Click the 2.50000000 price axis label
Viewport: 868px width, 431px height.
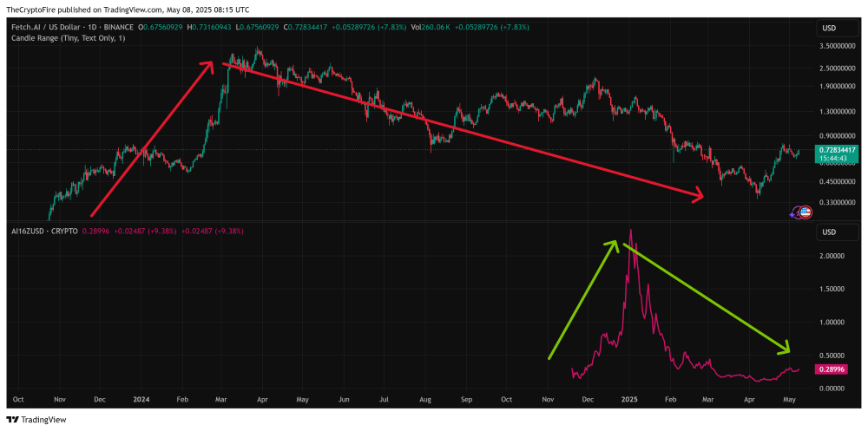837,69
